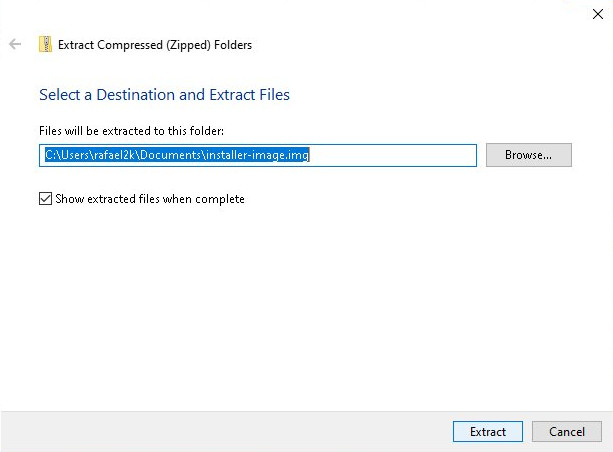Viewport: 613px width, 452px height.
Task: Click the 'C:' drive prefix in the path
Action: 50,155
